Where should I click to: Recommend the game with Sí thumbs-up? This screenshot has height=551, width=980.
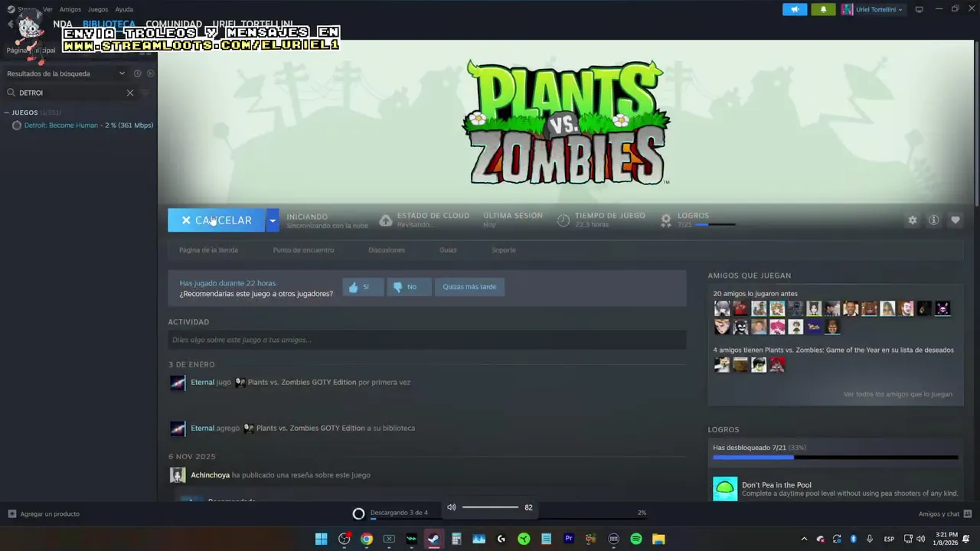363,287
